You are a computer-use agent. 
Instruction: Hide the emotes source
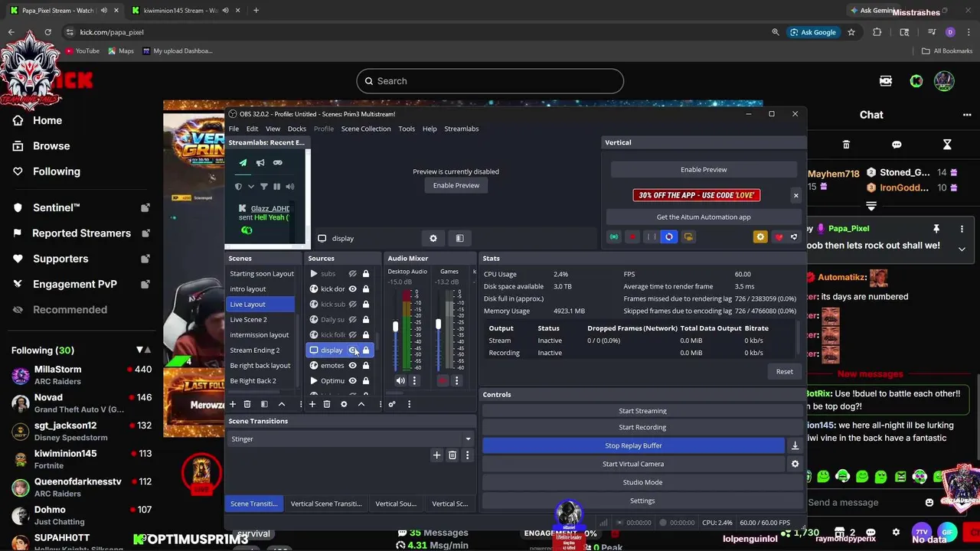[x=352, y=365]
